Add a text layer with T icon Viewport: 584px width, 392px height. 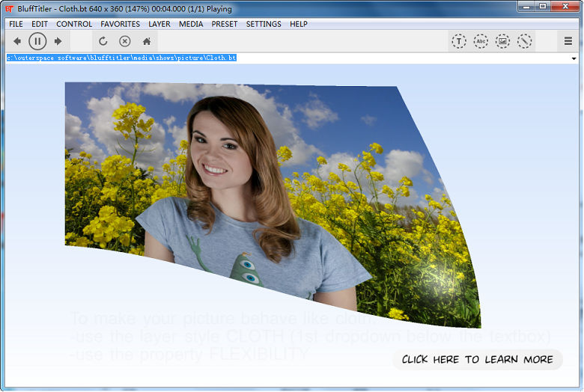point(459,41)
